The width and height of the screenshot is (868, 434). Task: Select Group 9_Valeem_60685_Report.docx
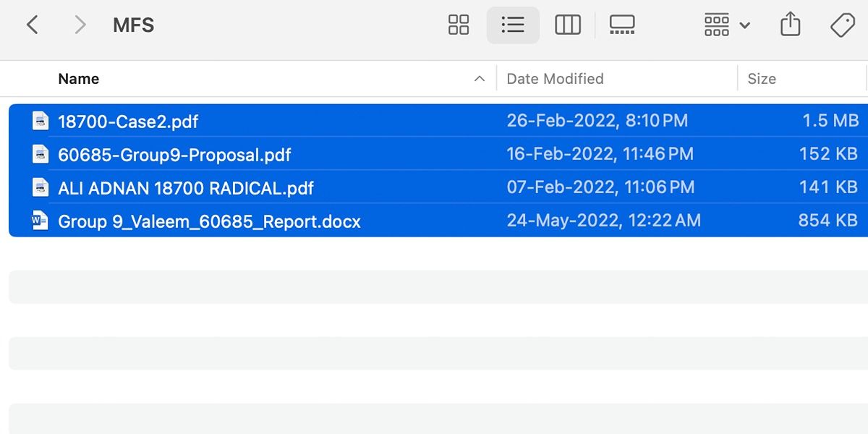(x=208, y=221)
